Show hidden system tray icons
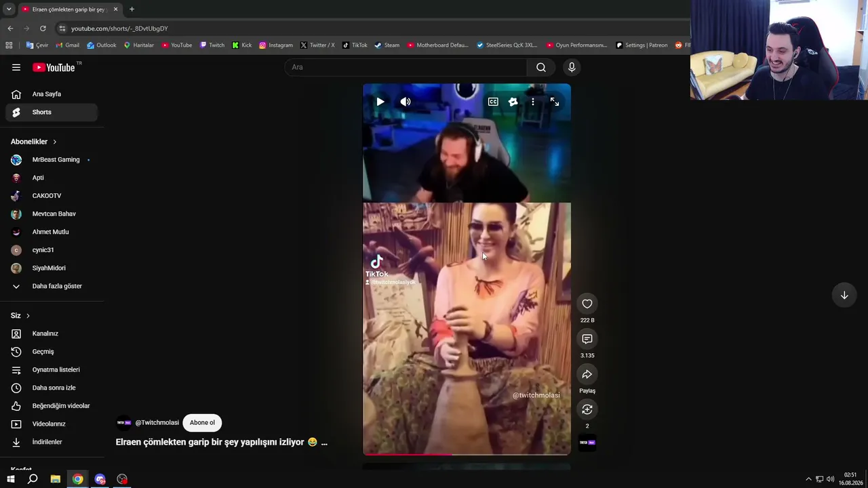Screen dimensions: 868x488 click(x=808, y=479)
